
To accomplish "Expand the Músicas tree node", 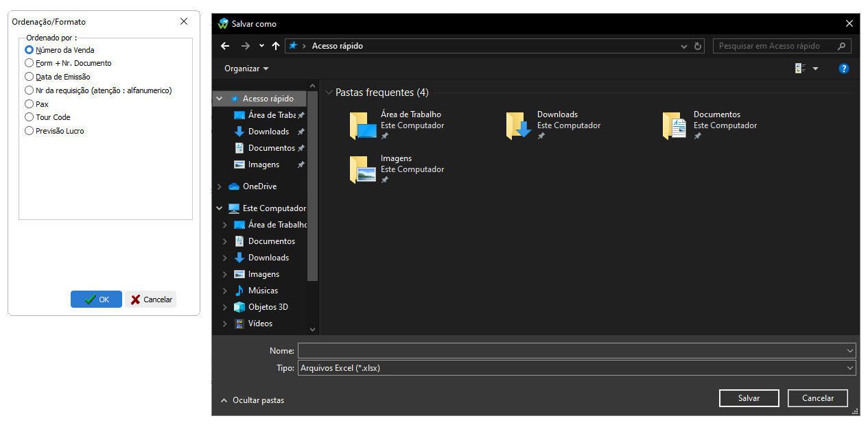I will pos(225,291).
